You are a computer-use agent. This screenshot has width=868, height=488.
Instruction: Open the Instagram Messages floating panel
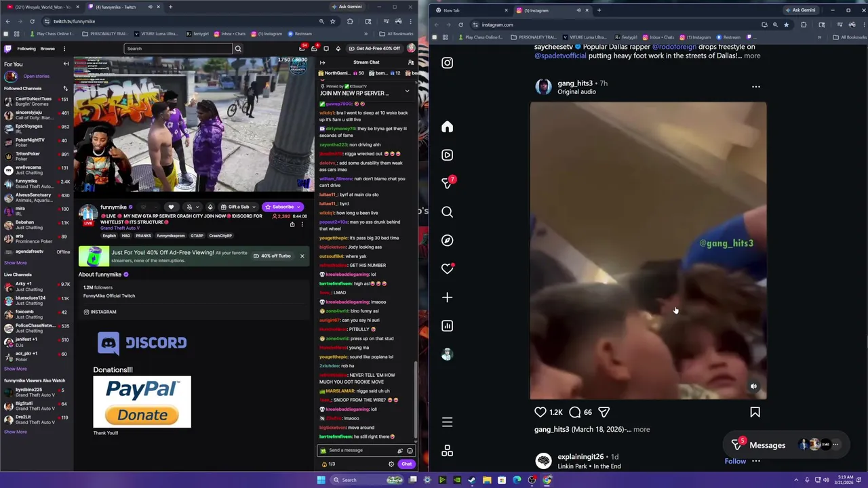click(x=787, y=445)
